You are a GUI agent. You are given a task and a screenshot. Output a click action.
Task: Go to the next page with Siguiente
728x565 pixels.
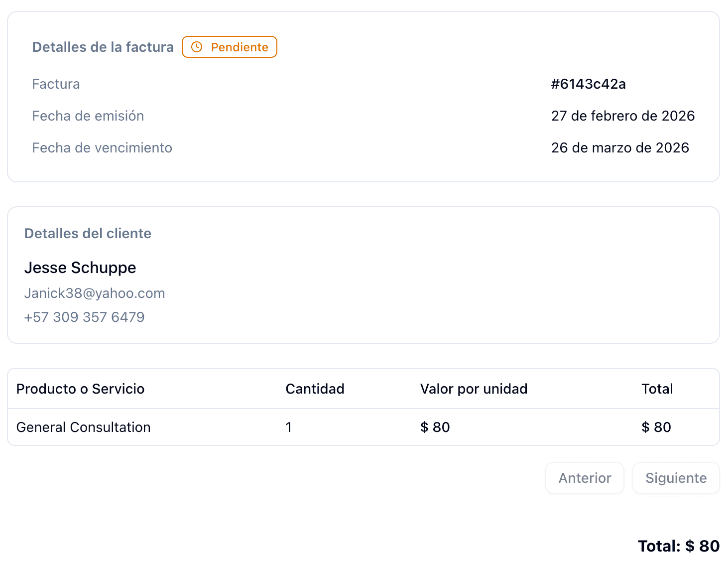coord(676,478)
